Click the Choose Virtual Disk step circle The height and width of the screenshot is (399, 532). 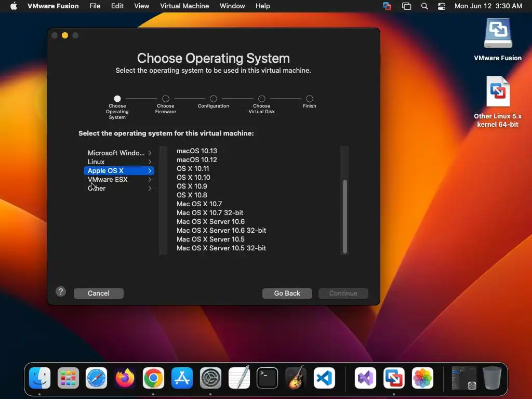coord(262,99)
